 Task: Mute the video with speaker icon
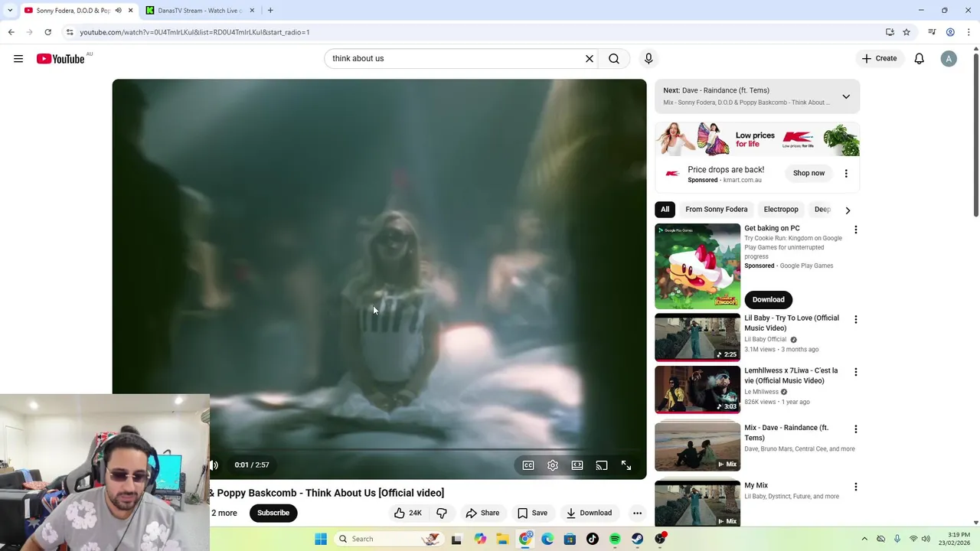coord(214,465)
